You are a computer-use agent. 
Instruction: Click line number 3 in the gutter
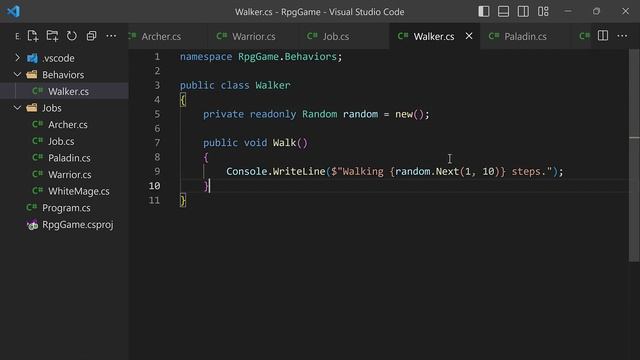point(157,85)
